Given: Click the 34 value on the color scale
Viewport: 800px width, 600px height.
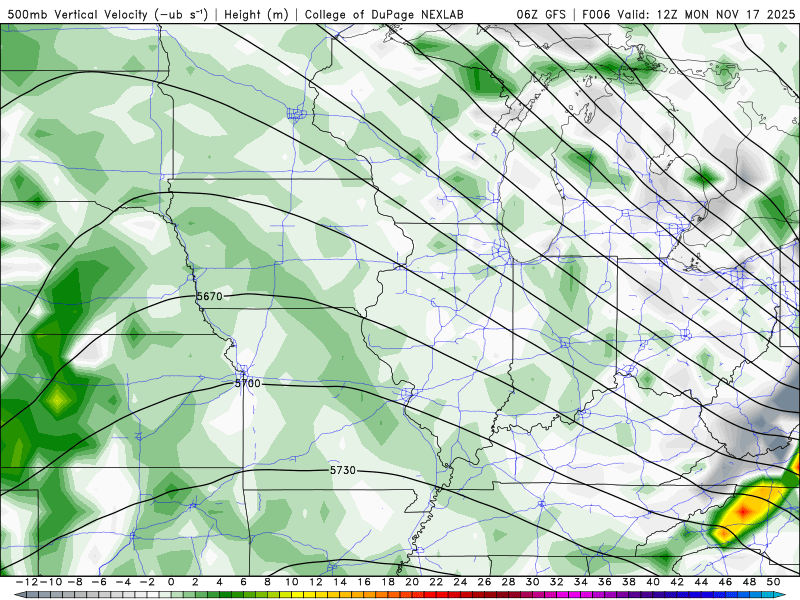Looking at the screenshot, I should click(x=581, y=582).
